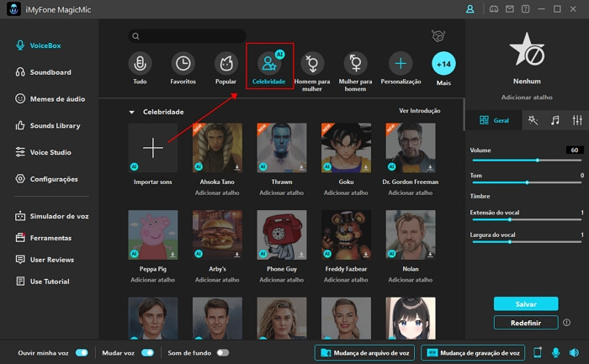Click Importar sons plus tile

(153, 147)
